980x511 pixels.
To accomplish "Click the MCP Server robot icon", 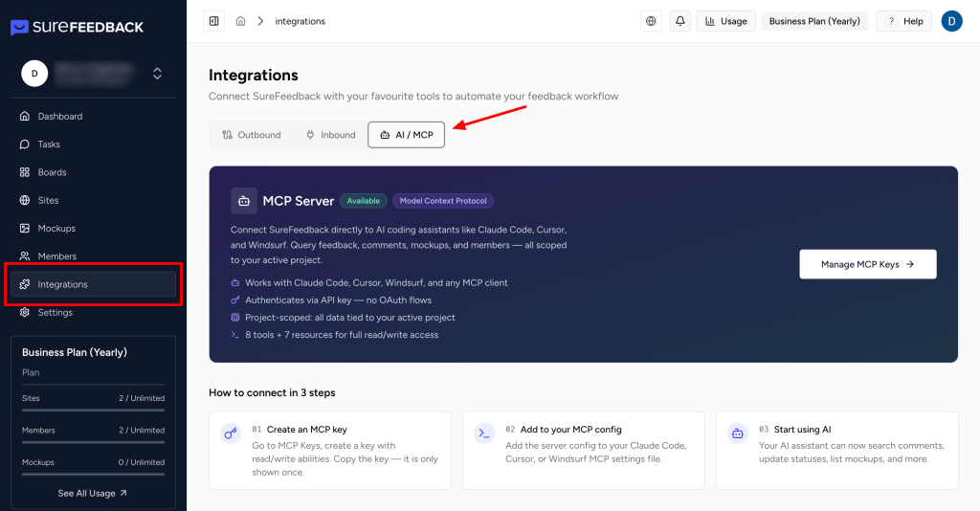I will [x=244, y=201].
